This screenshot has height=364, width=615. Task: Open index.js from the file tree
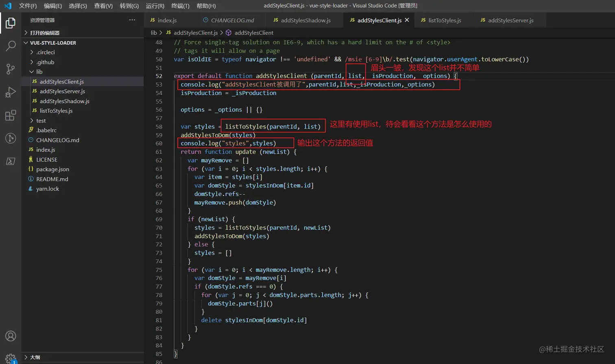[83, 150]
